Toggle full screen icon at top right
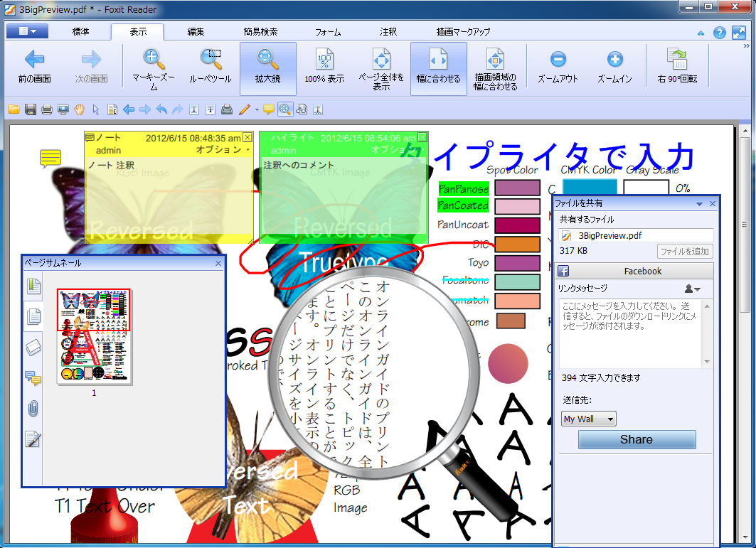 point(739,33)
